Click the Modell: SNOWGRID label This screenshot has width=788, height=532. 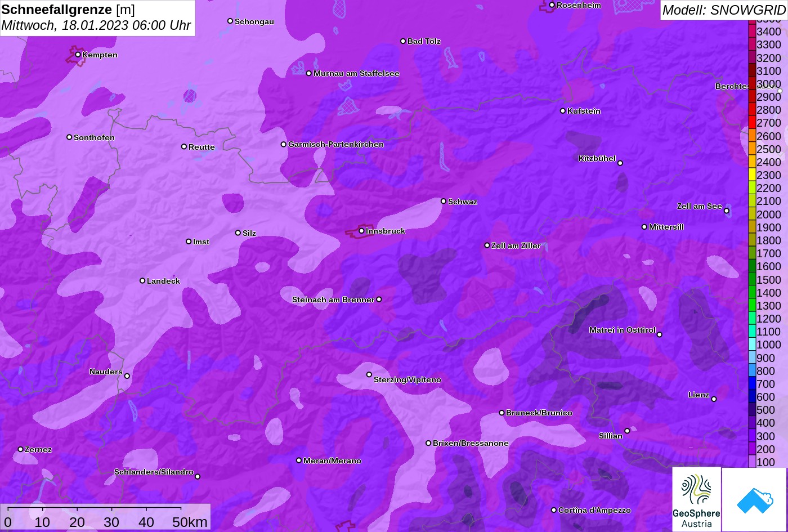click(x=724, y=10)
